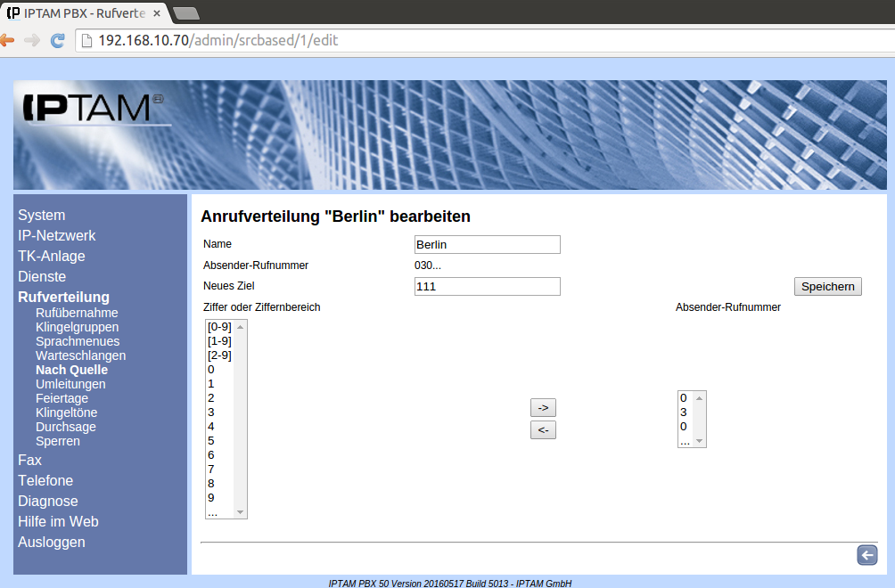The width and height of the screenshot is (895, 588).
Task: Open the Klingelgruppen submenu item
Action: click(77, 327)
